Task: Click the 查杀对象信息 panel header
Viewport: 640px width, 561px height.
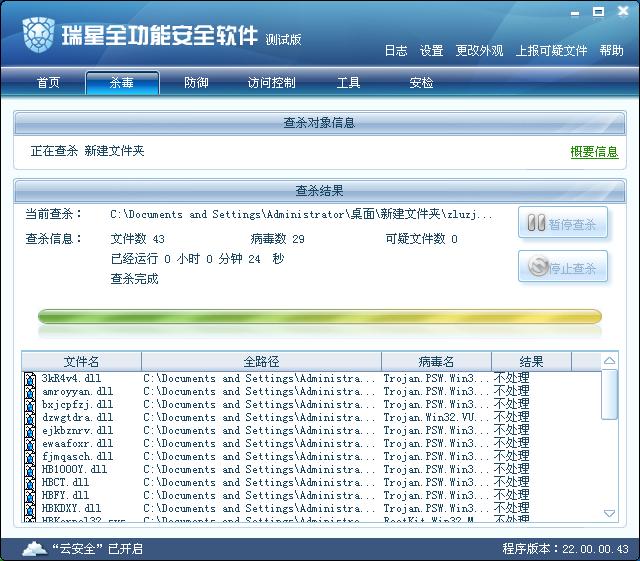Action: pos(320,122)
